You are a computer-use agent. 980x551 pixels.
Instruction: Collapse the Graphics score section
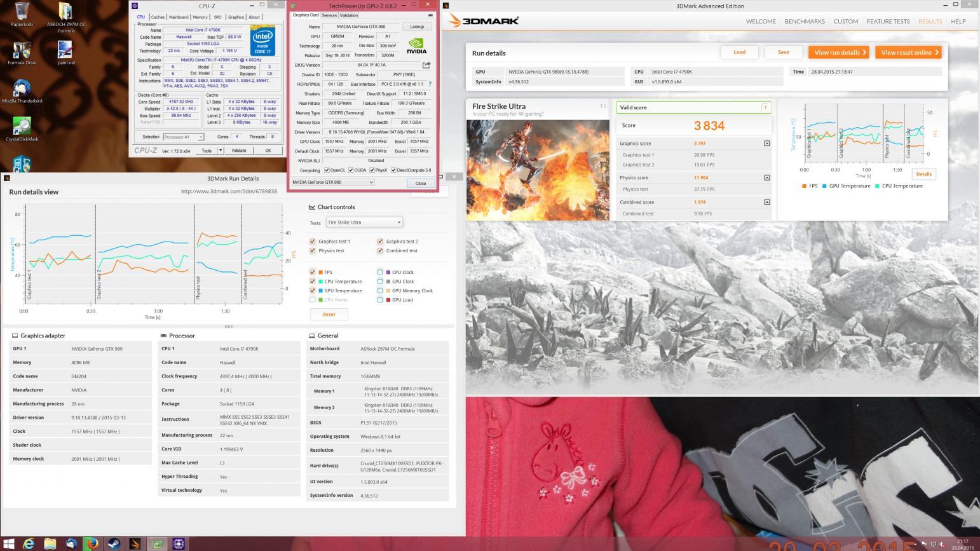pos(766,144)
